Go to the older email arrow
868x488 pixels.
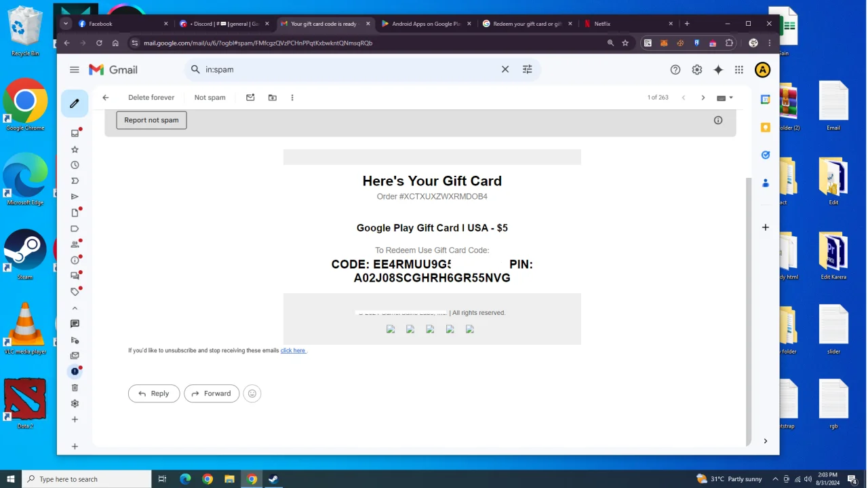tap(703, 98)
